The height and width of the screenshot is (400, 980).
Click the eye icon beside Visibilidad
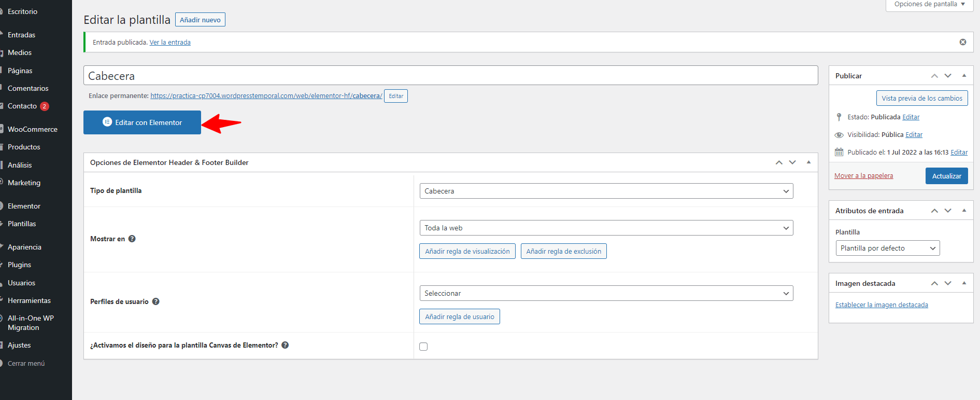coord(839,135)
